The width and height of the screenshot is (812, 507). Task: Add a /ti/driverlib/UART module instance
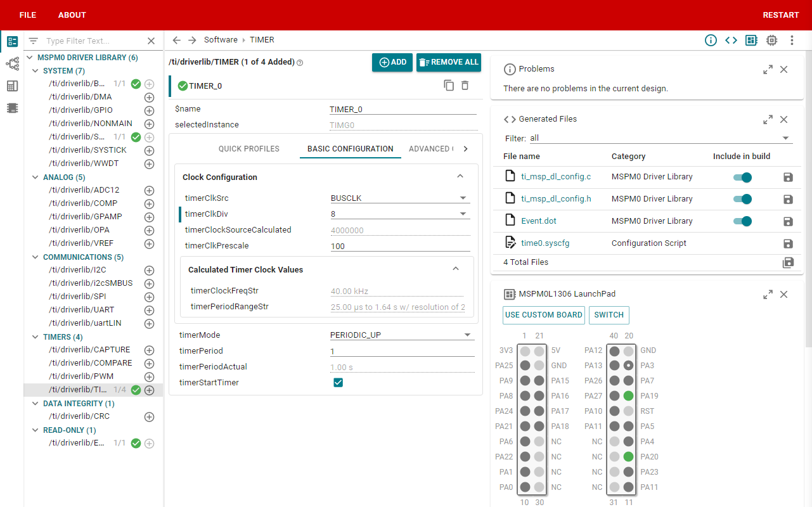point(149,310)
